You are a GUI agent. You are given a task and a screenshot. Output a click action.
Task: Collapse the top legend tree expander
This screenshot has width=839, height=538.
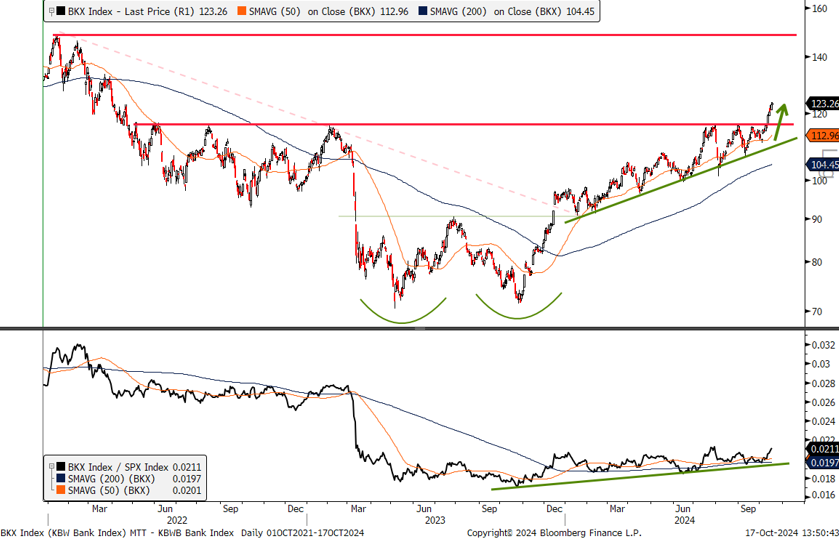pyautogui.click(x=52, y=11)
